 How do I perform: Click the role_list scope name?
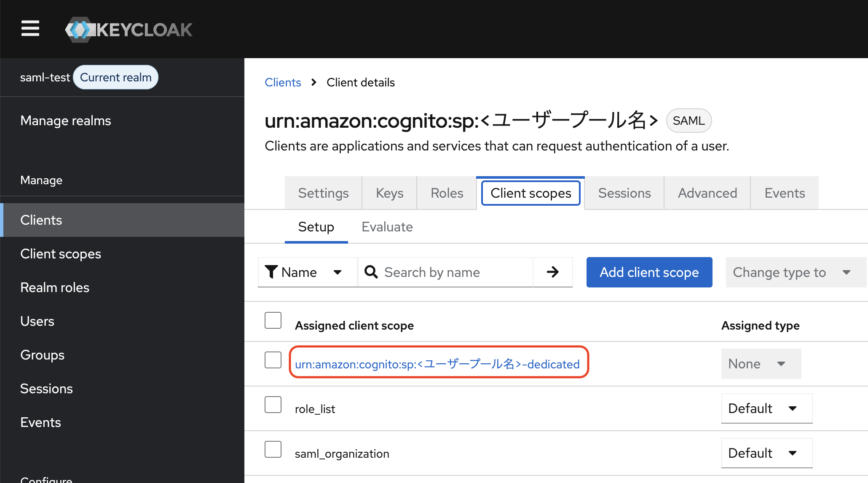pos(315,409)
